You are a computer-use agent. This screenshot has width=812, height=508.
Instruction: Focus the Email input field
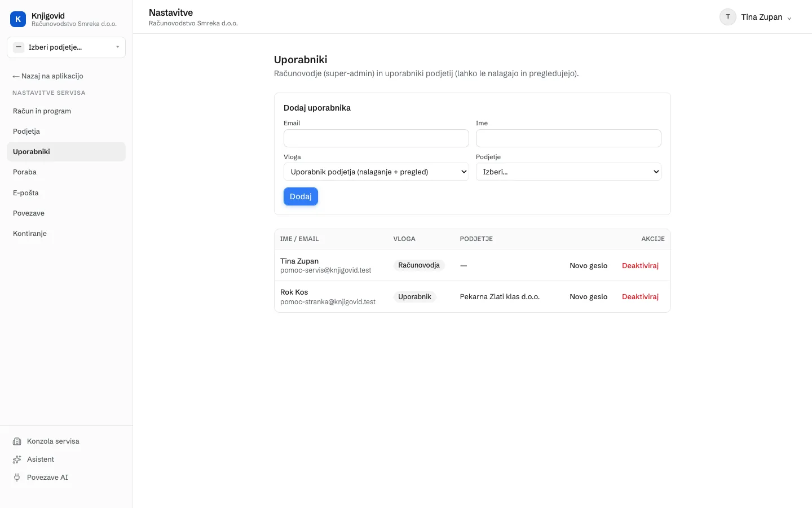coord(376,138)
